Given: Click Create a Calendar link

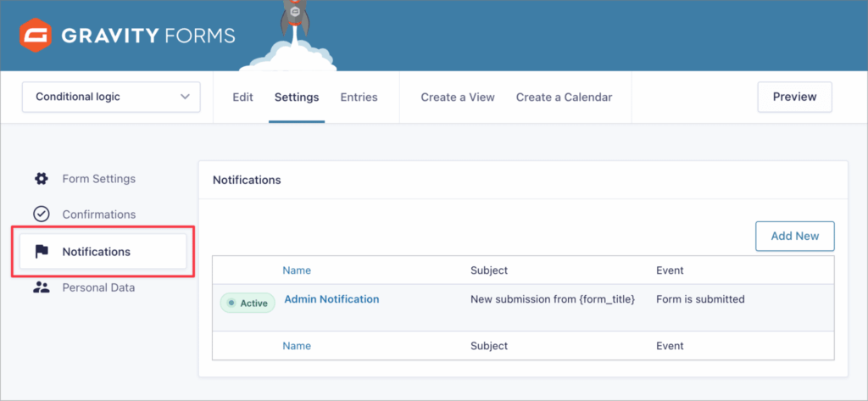Looking at the screenshot, I should (564, 97).
